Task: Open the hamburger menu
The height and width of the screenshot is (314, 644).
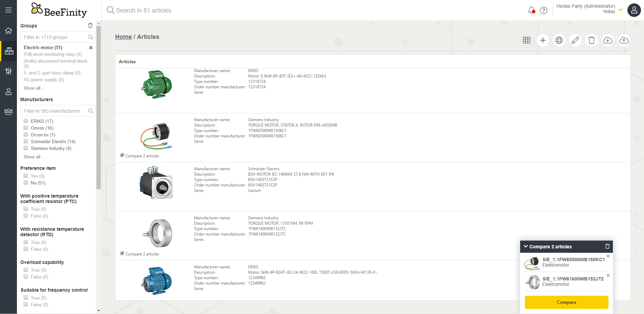Action: pyautogui.click(x=8, y=10)
